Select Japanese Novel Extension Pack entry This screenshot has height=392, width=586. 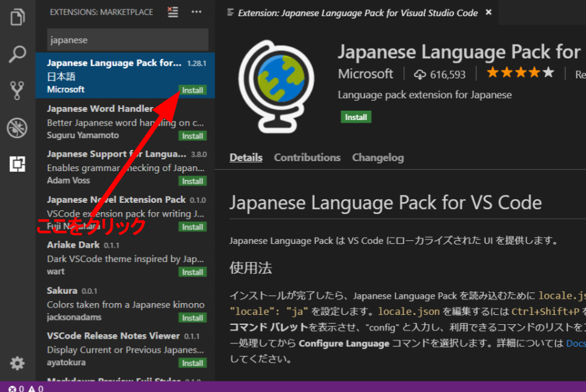[125, 212]
